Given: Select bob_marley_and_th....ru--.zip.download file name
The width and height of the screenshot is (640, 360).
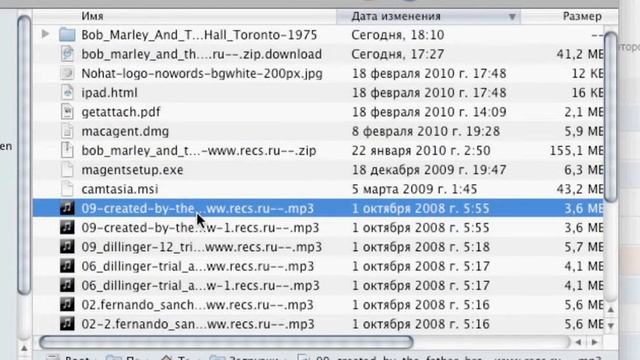Looking at the screenshot, I should click(202, 54).
